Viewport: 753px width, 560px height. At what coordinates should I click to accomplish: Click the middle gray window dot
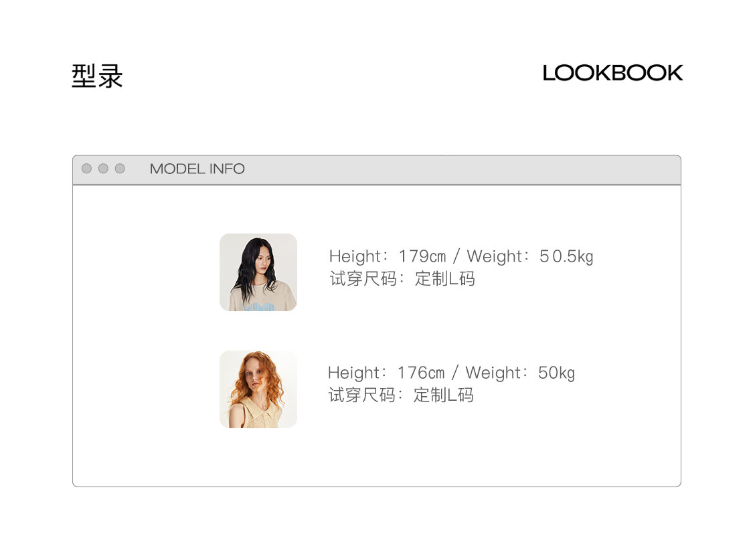point(103,169)
